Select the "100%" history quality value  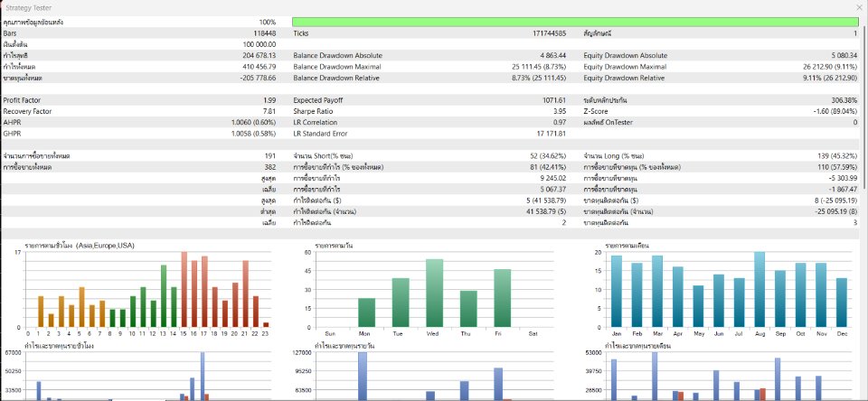coord(268,22)
